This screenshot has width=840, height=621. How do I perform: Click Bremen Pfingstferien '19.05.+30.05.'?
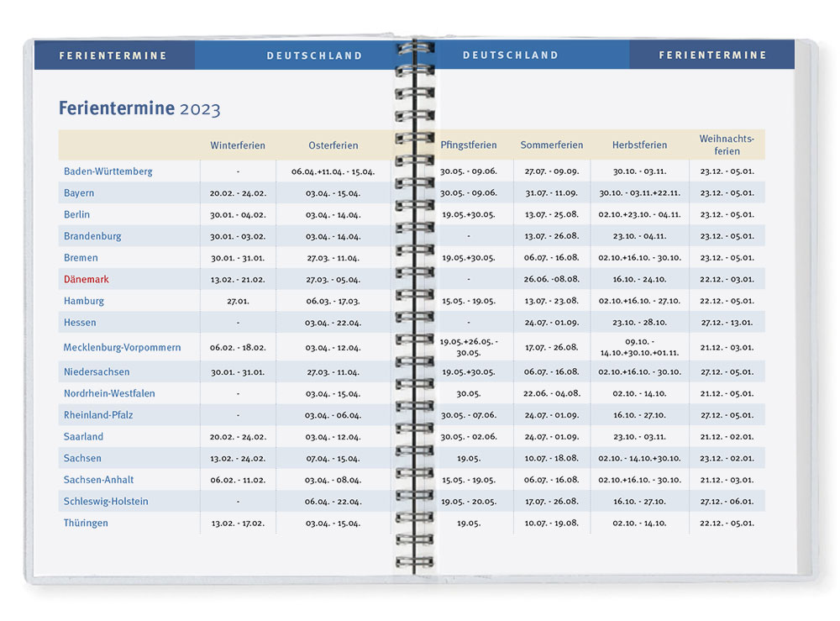(x=468, y=258)
